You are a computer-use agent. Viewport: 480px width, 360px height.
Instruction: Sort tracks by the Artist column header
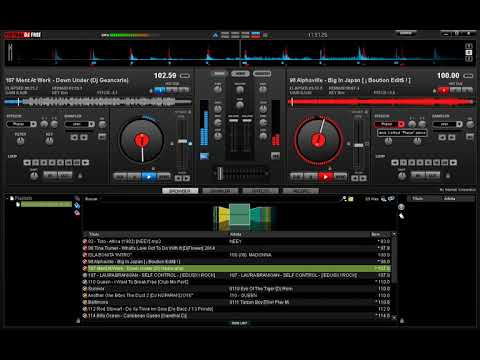click(236, 234)
